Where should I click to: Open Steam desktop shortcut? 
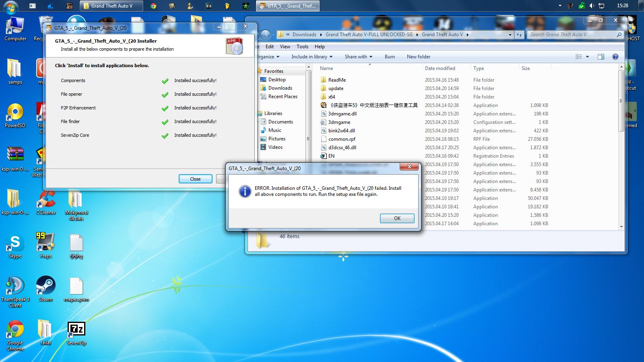tap(45, 289)
